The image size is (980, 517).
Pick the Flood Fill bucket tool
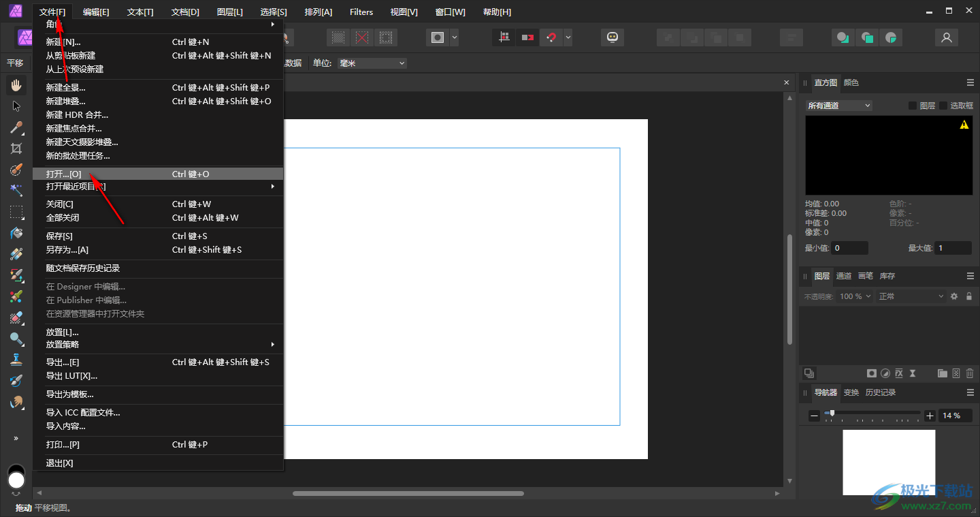(x=16, y=233)
